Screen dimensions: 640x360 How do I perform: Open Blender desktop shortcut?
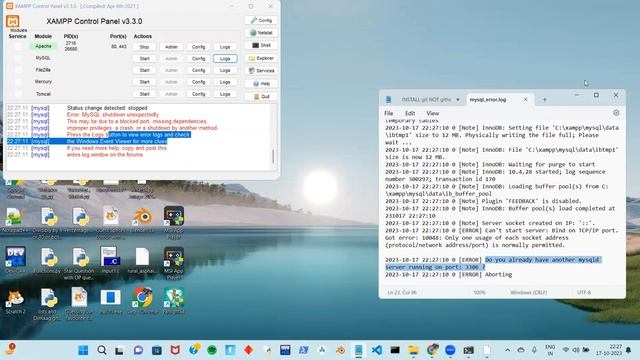tap(142, 221)
